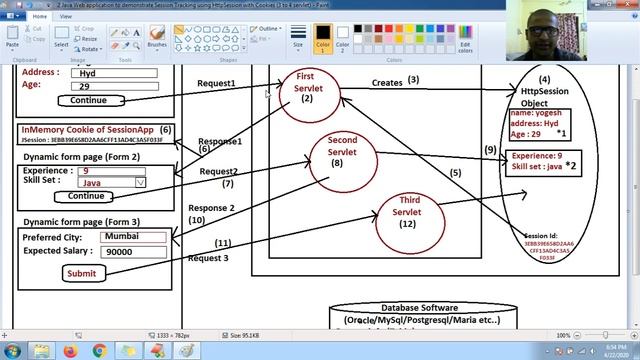The width and height of the screenshot is (640, 360).
Task: Choose the Rectangle shape
Action: pos(207,30)
